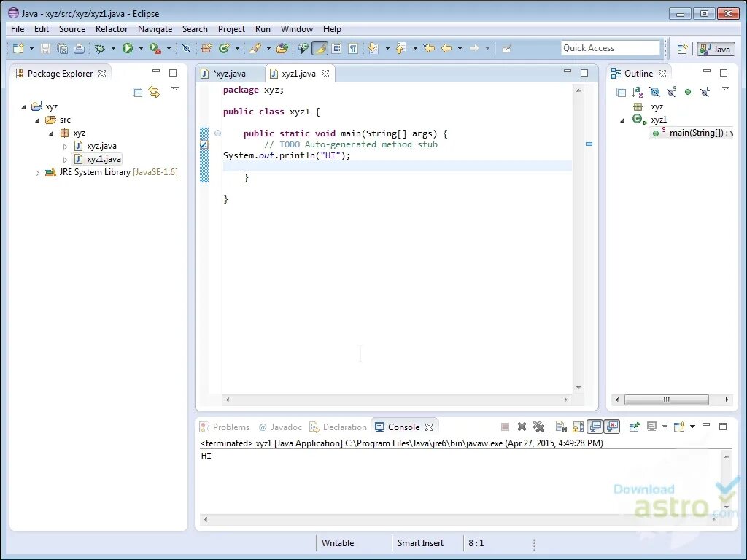Click in the Quick Access search field
The height and width of the screenshot is (560, 747).
(611, 48)
